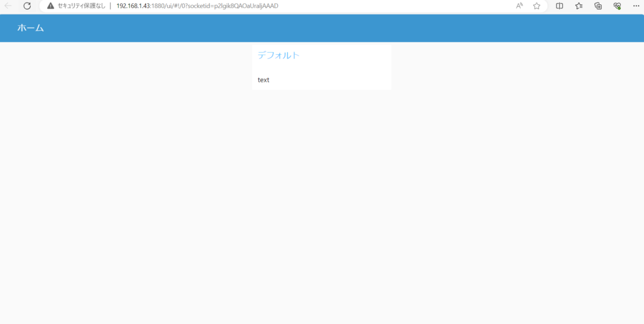Click the blank grey page area below the card
This screenshot has width=644, height=324.
pyautogui.click(x=322, y=208)
